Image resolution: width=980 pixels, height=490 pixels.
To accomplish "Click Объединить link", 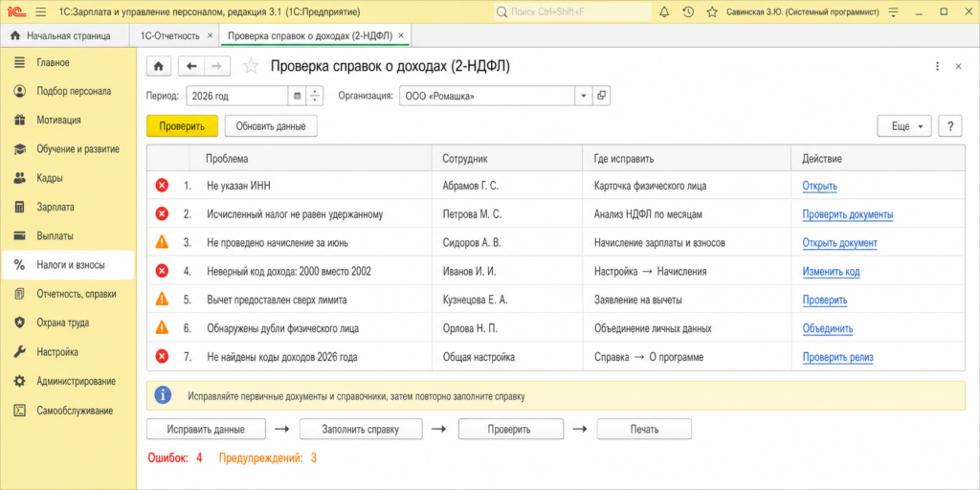I will pos(828,328).
